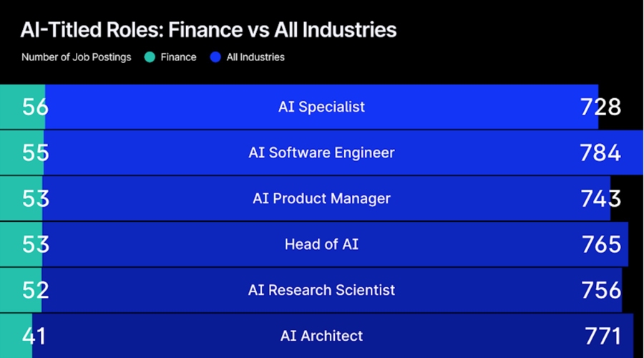The height and width of the screenshot is (358, 644).
Task: Select the AI Product Manager bar label
Action: [x=321, y=198]
